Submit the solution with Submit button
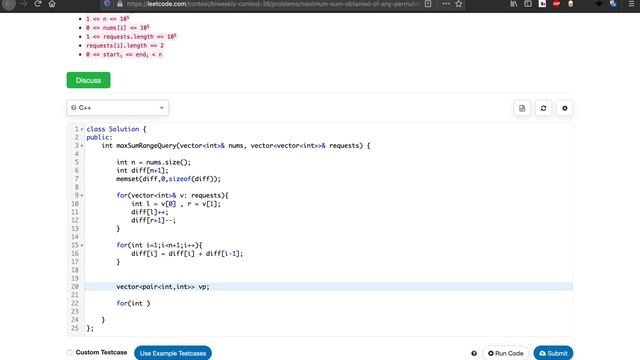Screen dimensions: 640x360 click(x=553, y=353)
